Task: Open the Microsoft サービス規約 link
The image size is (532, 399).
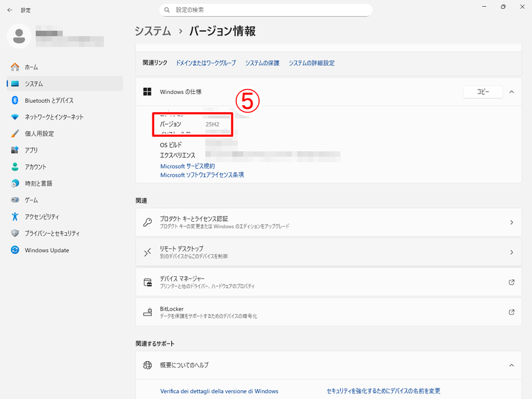Action: [x=187, y=166]
